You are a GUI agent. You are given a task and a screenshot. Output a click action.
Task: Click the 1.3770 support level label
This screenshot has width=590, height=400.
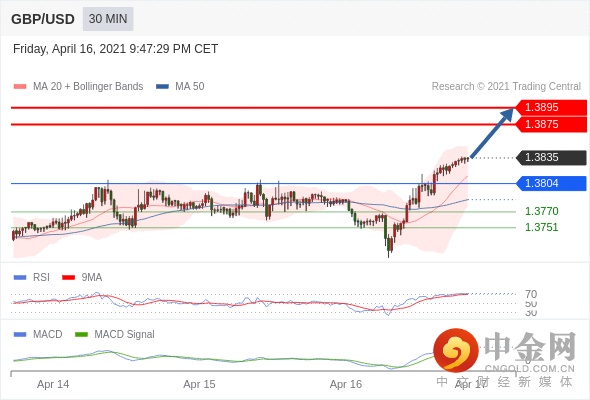[x=541, y=211]
